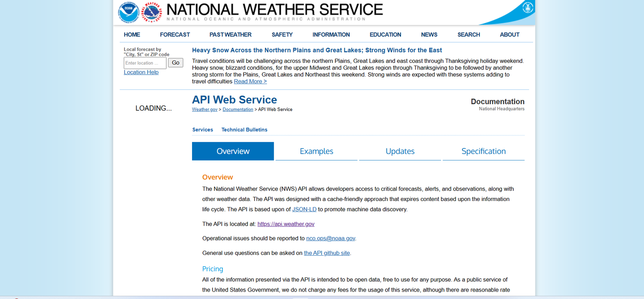Screen dimensions: 644x299
Task: Open the PAST WEATHER menu
Action: coord(230,35)
